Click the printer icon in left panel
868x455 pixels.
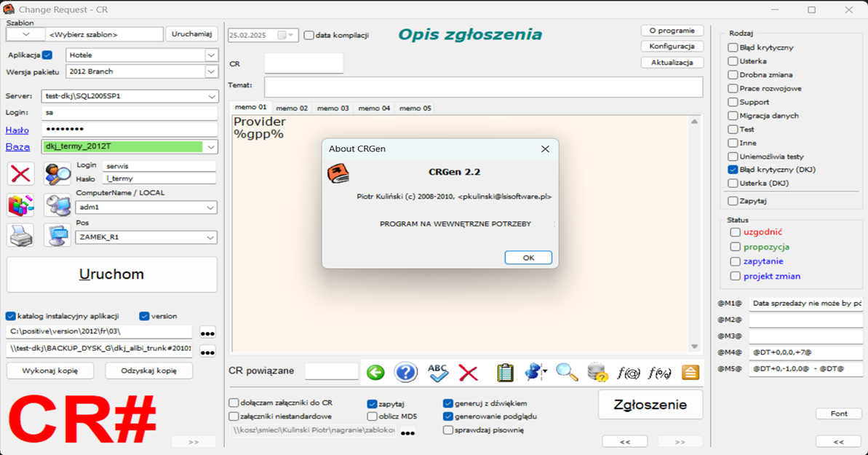[20, 235]
